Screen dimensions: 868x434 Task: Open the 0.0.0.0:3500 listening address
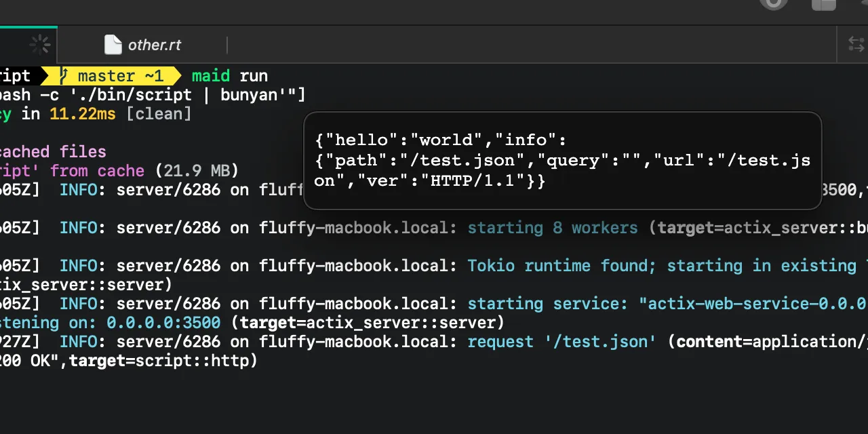tap(163, 323)
